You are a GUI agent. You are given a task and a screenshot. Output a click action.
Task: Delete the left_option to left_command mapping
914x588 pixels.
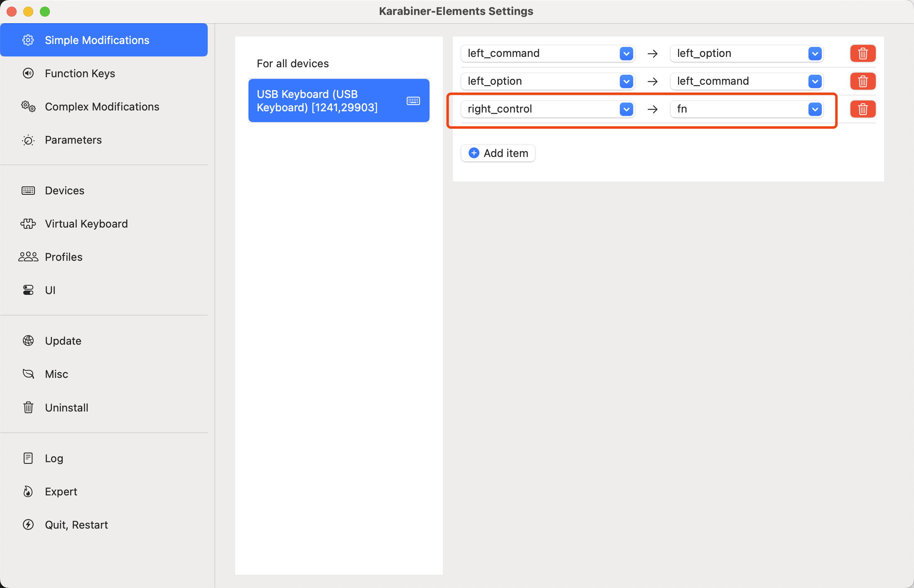[862, 81]
